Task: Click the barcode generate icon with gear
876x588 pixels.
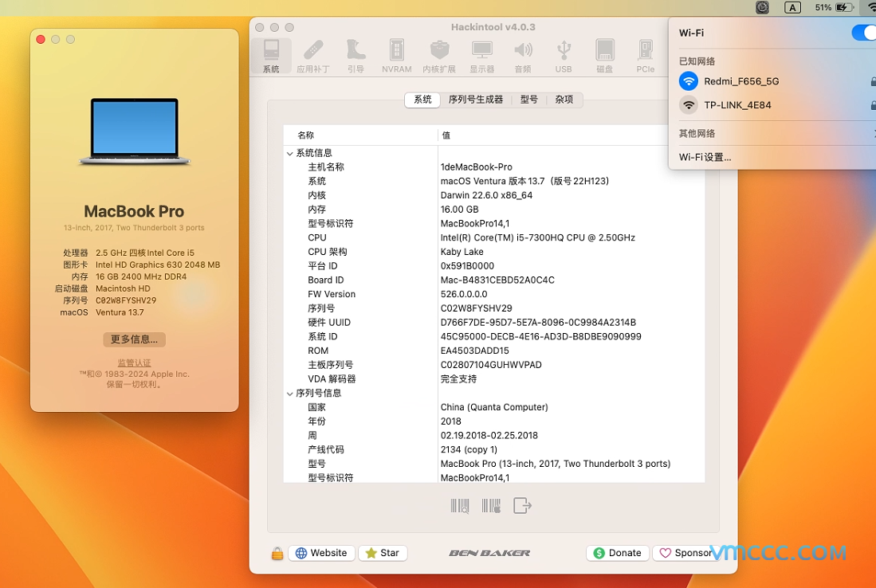Action: pos(491,506)
